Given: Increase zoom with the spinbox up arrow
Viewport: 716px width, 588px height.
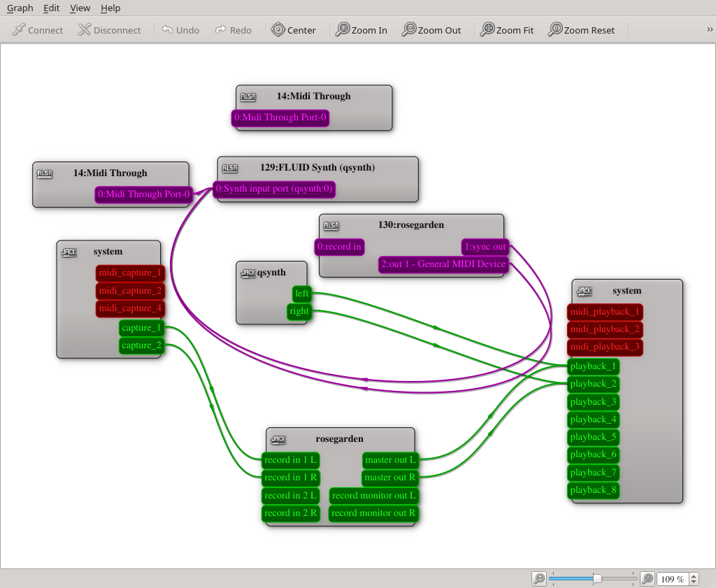Looking at the screenshot, I should click(694, 576).
